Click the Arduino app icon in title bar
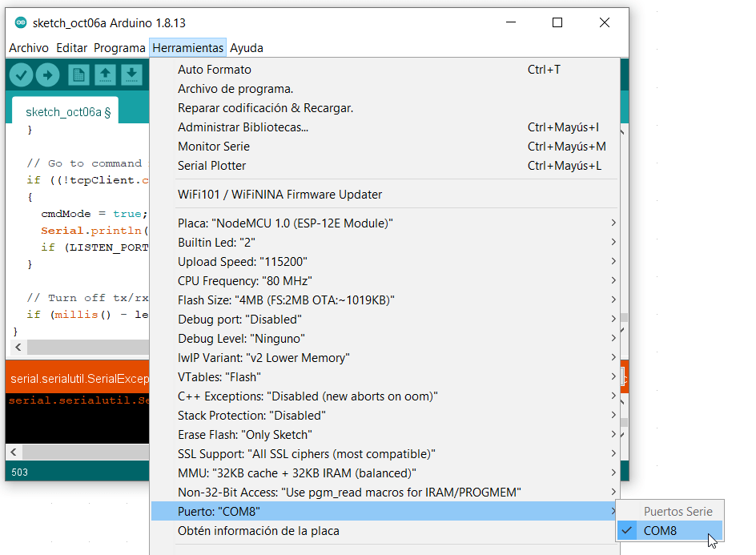 coord(21,22)
